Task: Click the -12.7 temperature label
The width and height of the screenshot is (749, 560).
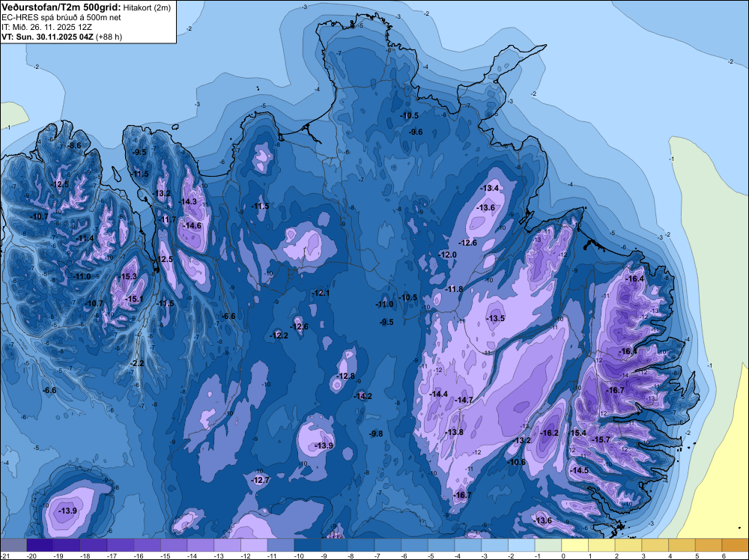Action: 261,480
